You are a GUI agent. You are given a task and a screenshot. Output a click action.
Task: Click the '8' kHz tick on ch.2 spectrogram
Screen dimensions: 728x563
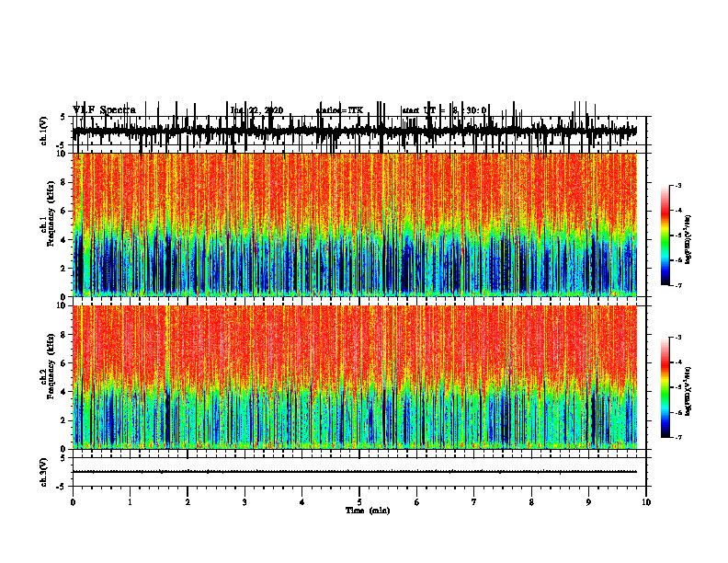[64, 335]
